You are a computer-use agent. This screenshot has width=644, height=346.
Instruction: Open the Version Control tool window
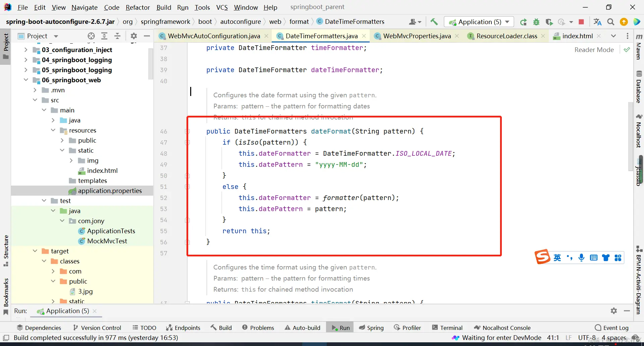click(97, 328)
